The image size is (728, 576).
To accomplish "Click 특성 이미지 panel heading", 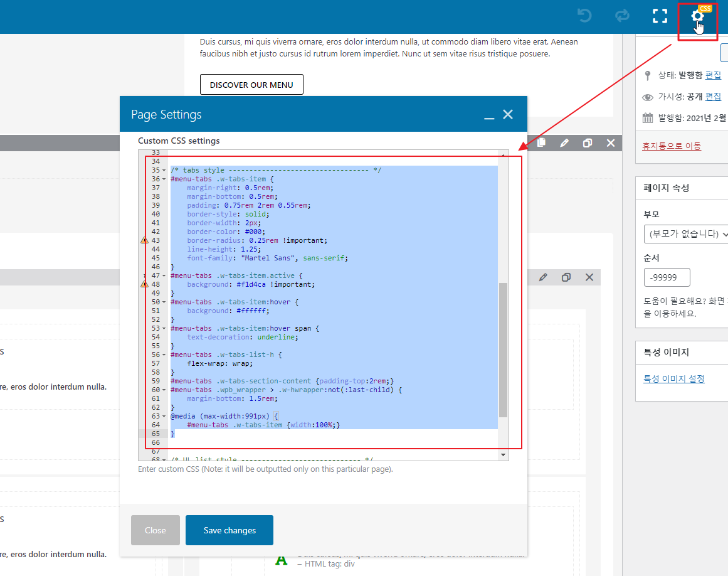I will click(667, 352).
